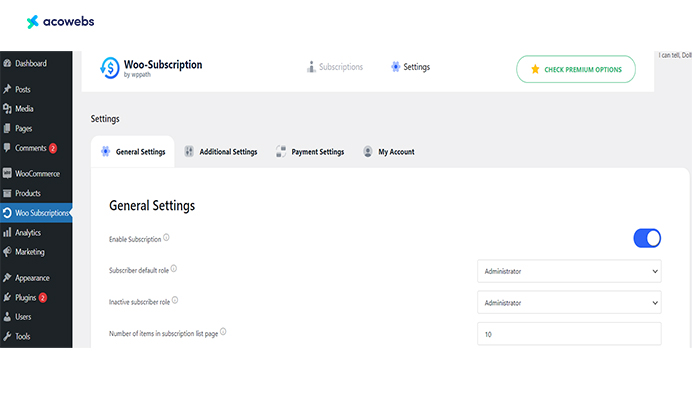The width and height of the screenshot is (692, 399).
Task: Open the Pages menu item
Action: click(x=36, y=128)
